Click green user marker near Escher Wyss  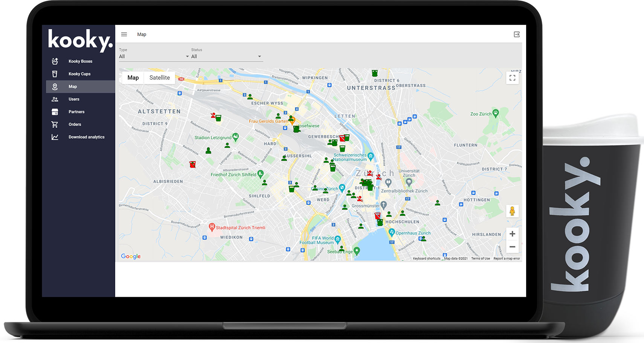pos(250,96)
